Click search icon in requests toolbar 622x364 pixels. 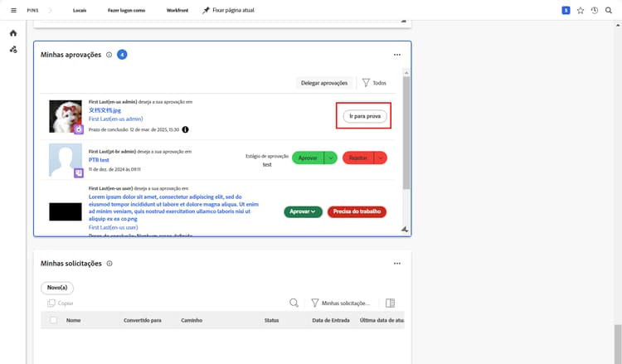click(294, 303)
